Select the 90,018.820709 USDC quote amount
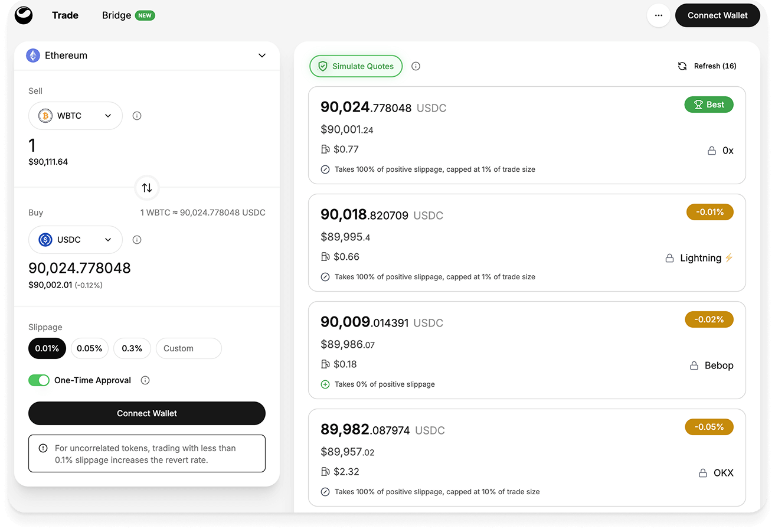Image resolution: width=775 pixels, height=532 pixels. click(x=382, y=215)
